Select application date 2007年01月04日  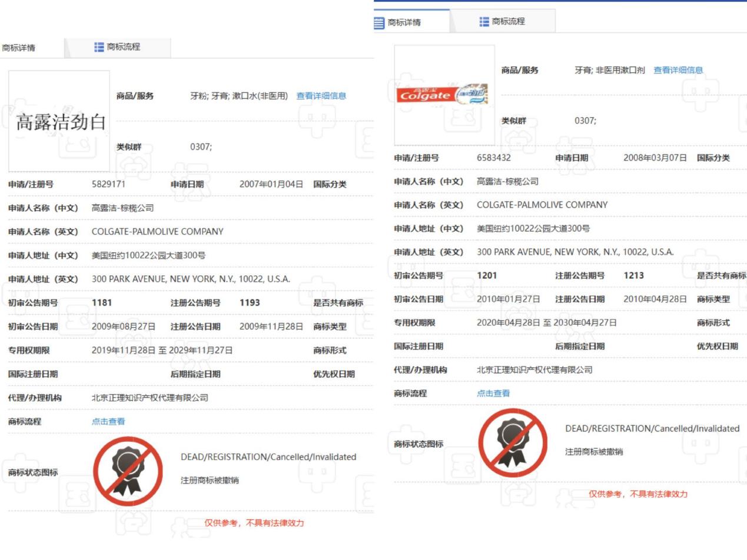[271, 184]
